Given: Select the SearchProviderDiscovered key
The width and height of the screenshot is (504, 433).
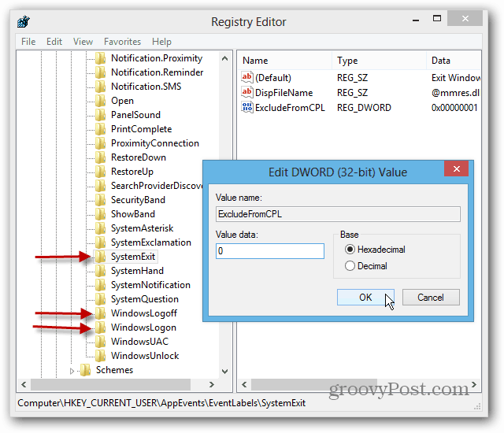Looking at the screenshot, I should pos(157,186).
